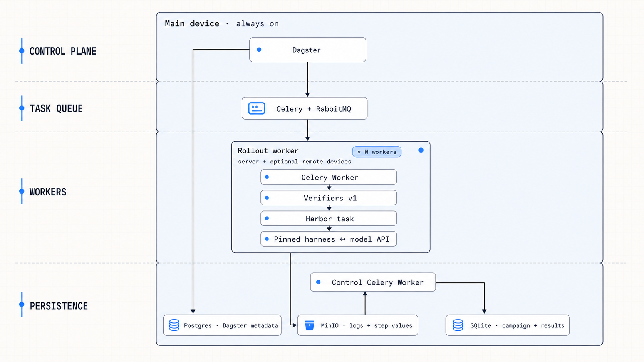Screen dimensions: 644x362
Task: Select the Harbor task box
Action: (329, 218)
